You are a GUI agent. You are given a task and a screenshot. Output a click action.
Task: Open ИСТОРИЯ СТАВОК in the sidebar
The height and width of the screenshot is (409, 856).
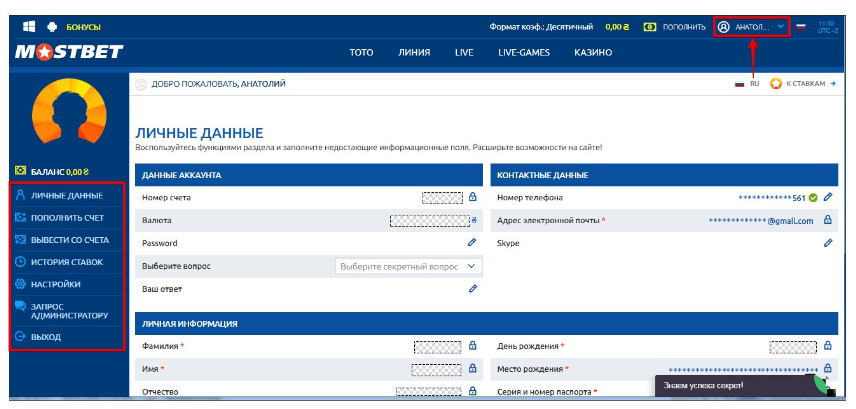pos(66,262)
